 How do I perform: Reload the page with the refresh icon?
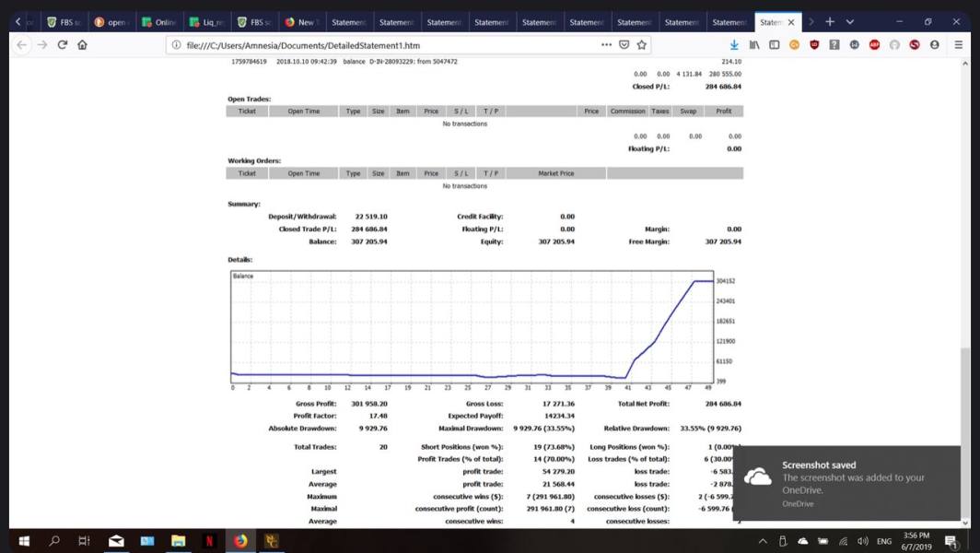pos(63,44)
